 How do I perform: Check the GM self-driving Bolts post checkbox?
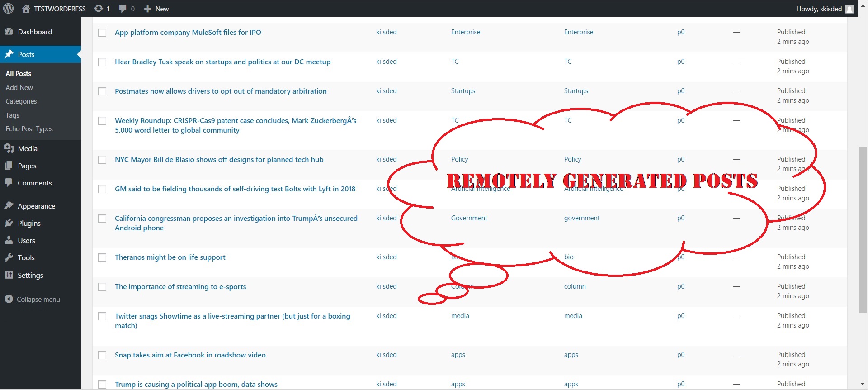pyautogui.click(x=102, y=189)
